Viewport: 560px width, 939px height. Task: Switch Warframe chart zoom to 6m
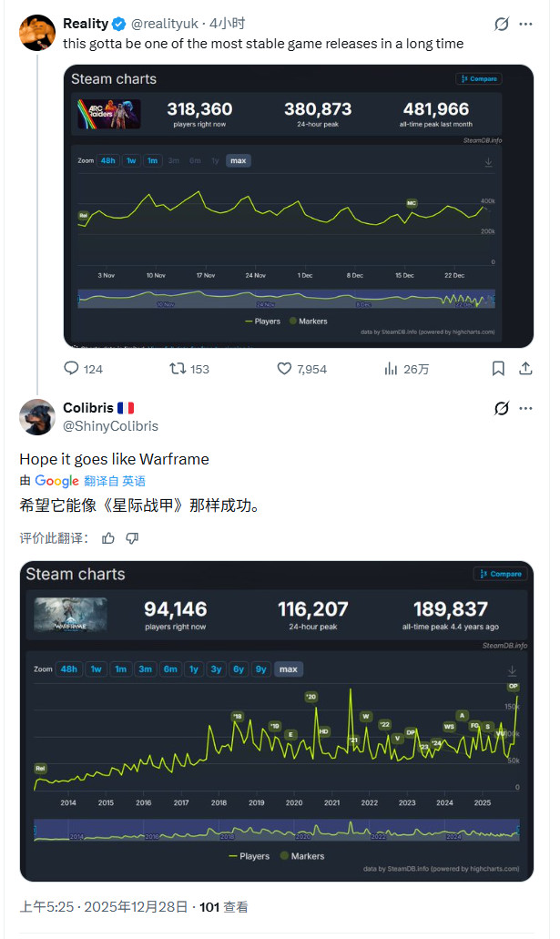point(169,669)
